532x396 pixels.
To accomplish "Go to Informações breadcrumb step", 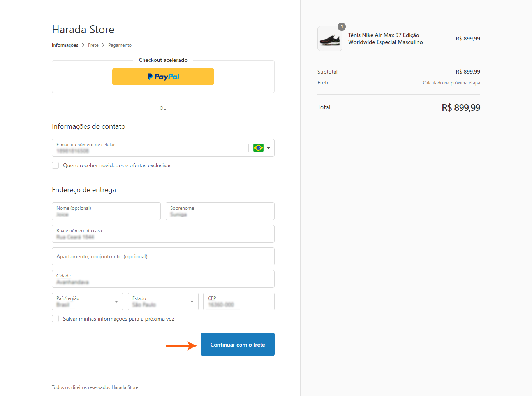I will [x=65, y=45].
